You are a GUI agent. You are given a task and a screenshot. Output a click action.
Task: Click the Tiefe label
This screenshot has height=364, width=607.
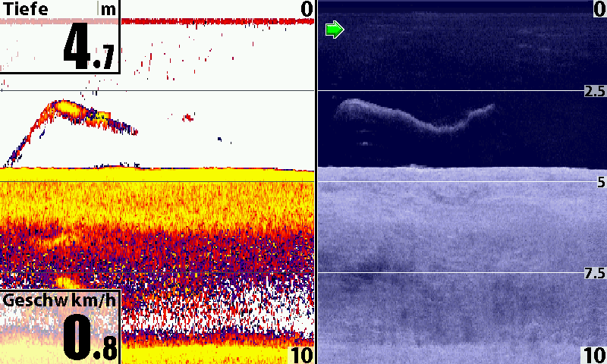click(x=26, y=10)
